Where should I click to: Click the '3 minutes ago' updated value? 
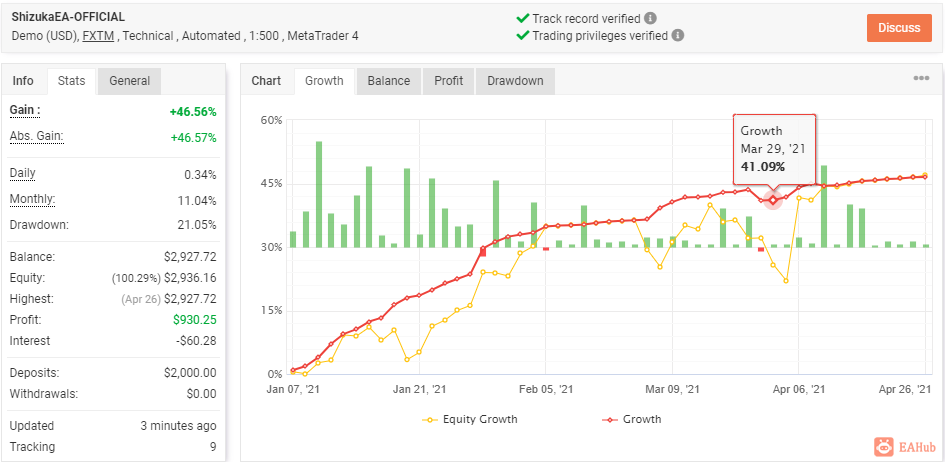pyautogui.click(x=178, y=426)
